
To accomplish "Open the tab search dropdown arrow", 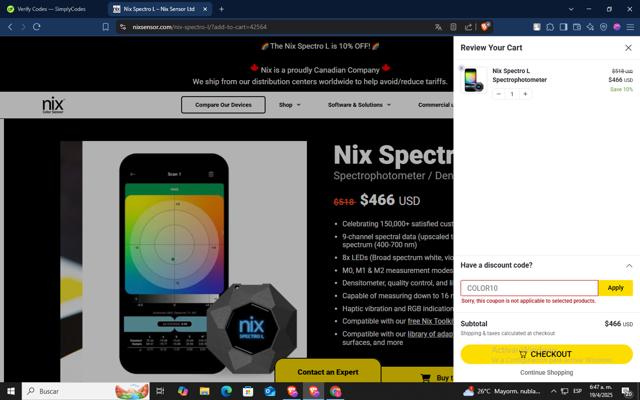I will (571, 9).
